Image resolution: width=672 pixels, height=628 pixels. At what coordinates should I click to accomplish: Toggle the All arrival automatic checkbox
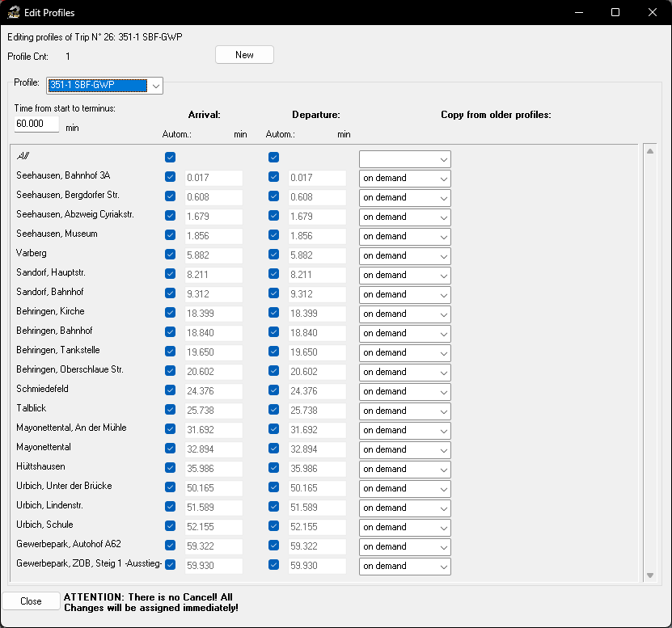tap(170, 158)
